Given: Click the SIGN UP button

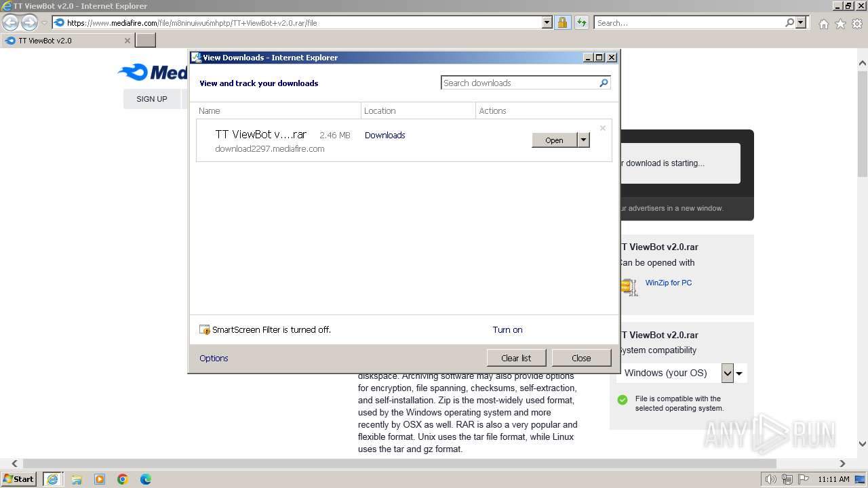Looking at the screenshot, I should click(152, 99).
